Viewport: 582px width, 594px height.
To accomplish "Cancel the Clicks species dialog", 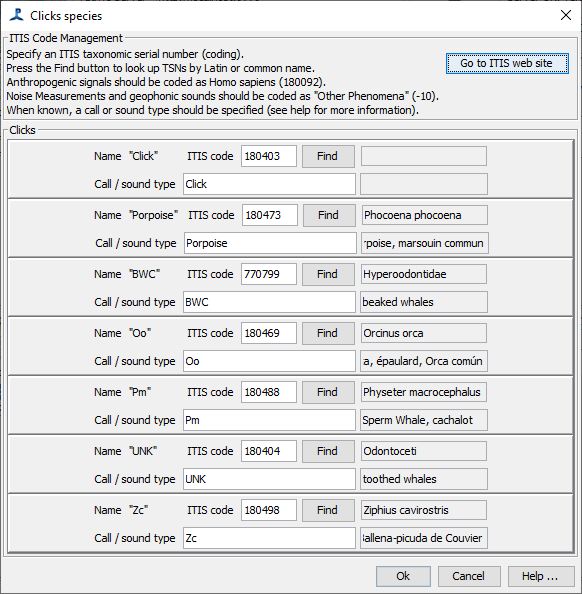I will [x=469, y=576].
